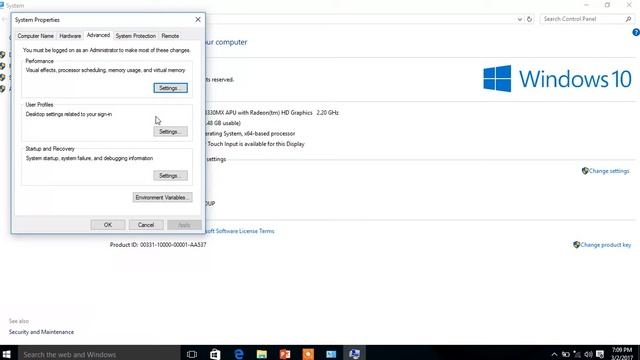The width and height of the screenshot is (640, 360).
Task: Open Startup and Recovery Settings
Action: (171, 176)
